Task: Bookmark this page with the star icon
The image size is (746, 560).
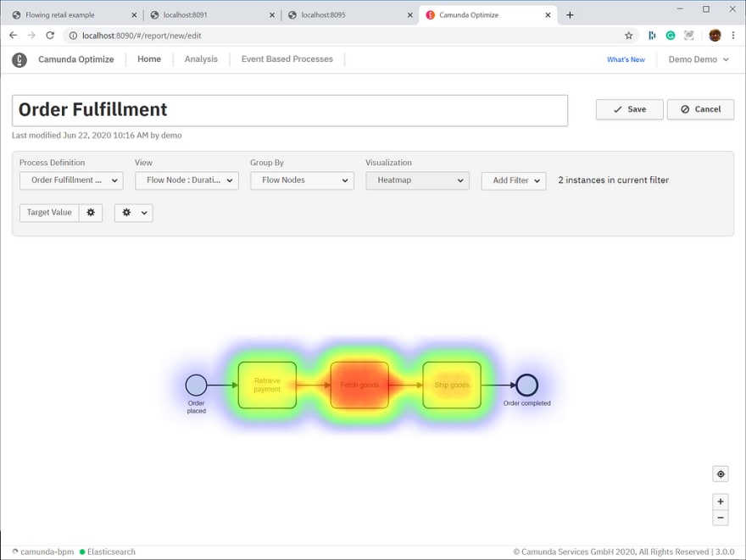Action: pos(628,36)
